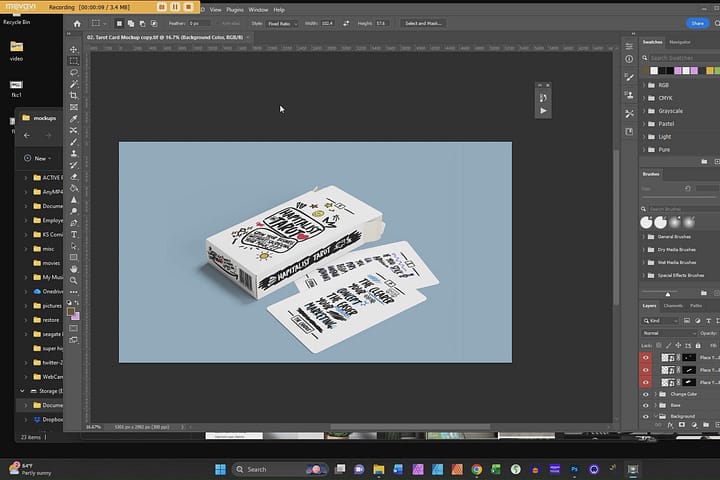Image resolution: width=720 pixels, height=480 pixels.
Task: Click the foreground color swatch in toolbox
Action: tap(71, 311)
